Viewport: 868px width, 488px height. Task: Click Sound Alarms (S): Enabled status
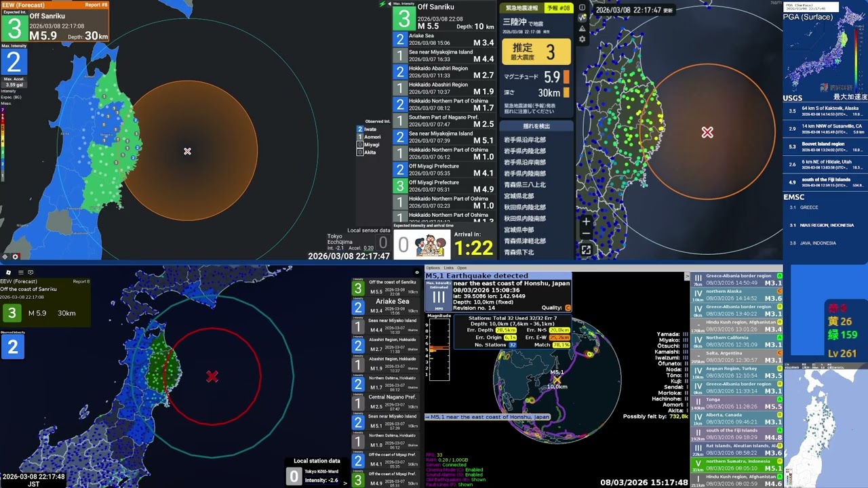[x=454, y=474]
